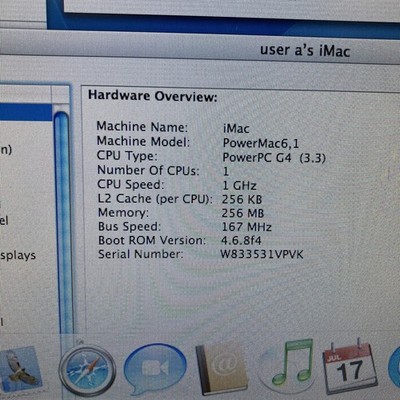The width and height of the screenshot is (400, 400).
Task: Open iChat from the dock
Action: [155, 369]
